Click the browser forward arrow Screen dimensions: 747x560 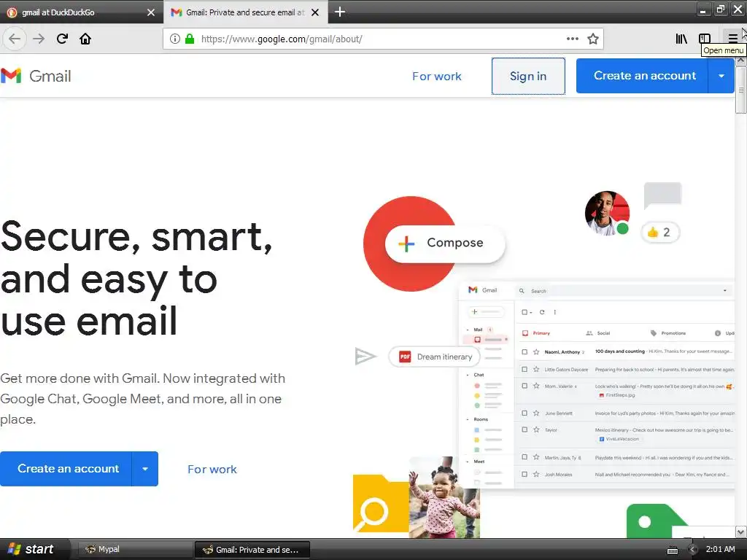coord(39,39)
